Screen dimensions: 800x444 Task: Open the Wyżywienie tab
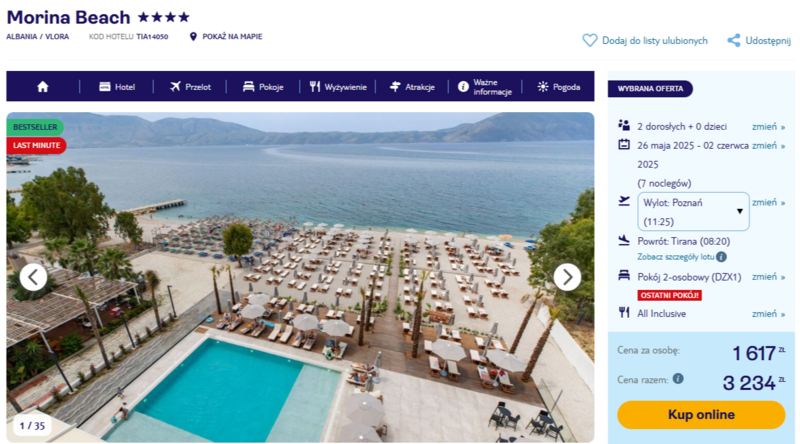(x=338, y=87)
